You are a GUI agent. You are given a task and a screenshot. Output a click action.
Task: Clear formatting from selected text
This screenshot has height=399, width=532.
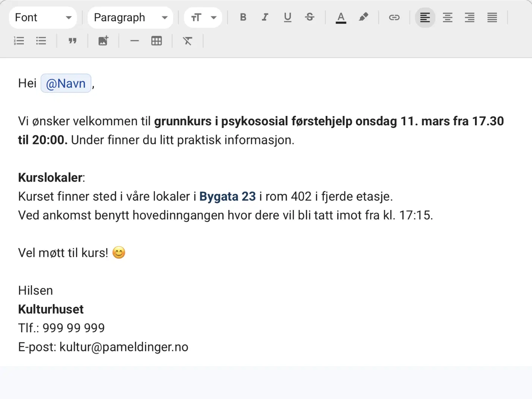tap(188, 41)
